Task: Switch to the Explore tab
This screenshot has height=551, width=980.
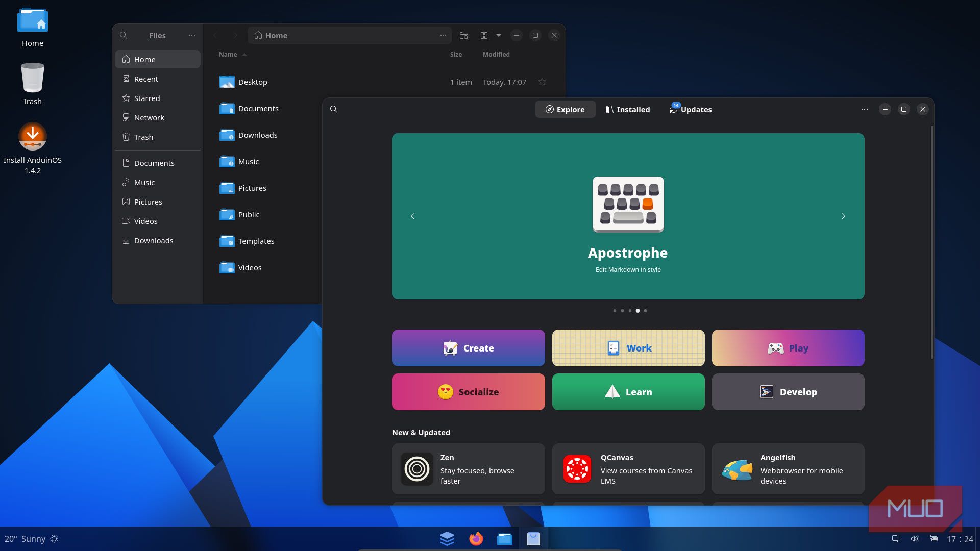Action: [x=565, y=109]
